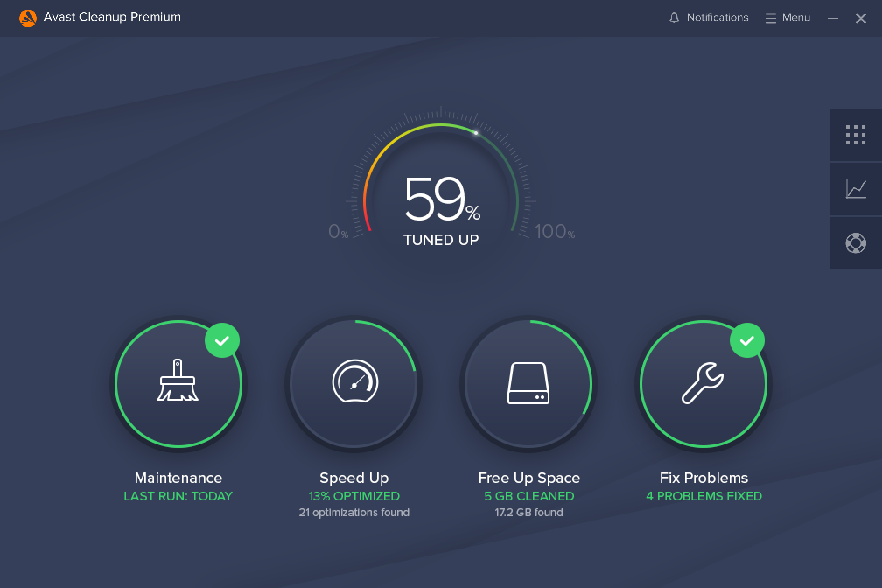882x588 pixels.
Task: Open the Notifications bell
Action: [x=674, y=17]
